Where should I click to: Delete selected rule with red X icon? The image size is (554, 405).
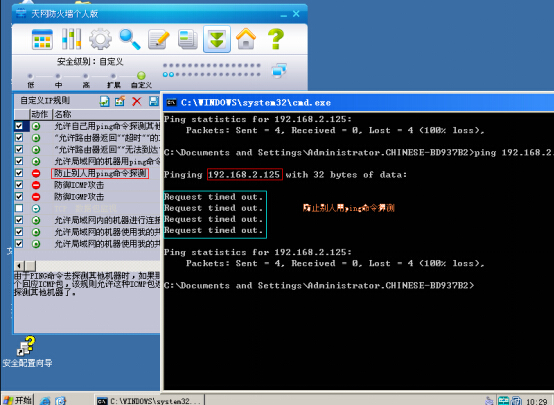pyautogui.click(x=137, y=102)
